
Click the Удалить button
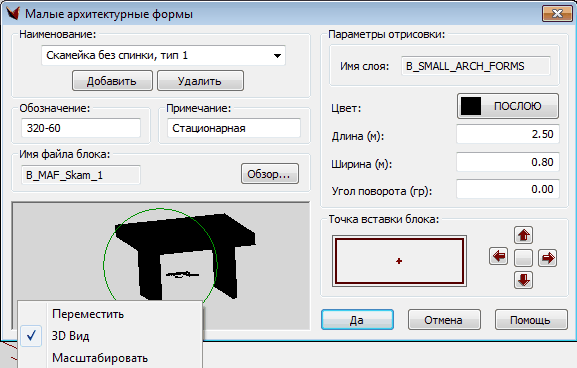coord(200,81)
